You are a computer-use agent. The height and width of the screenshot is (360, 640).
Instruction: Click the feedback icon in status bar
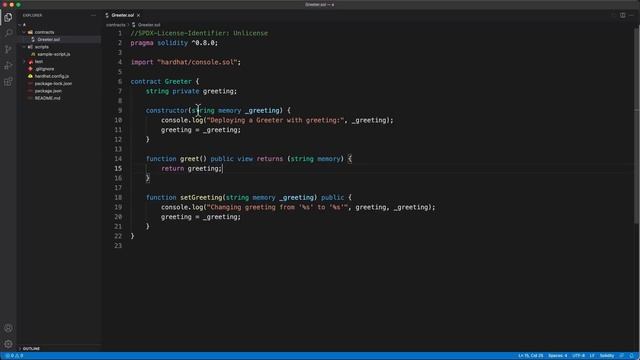[622, 356]
